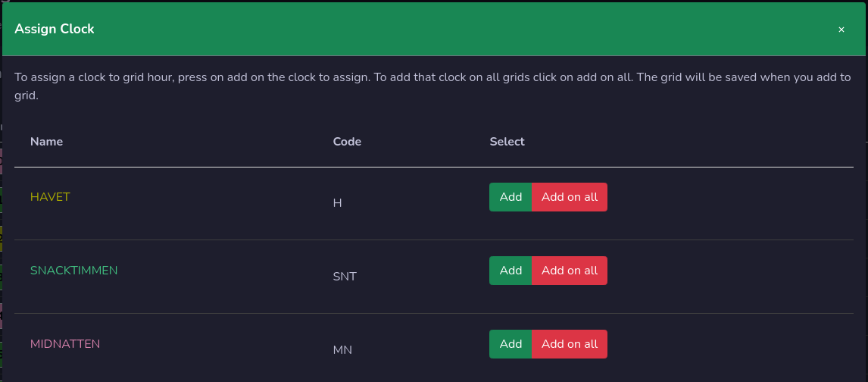Click the Name column header
This screenshot has height=382, width=868.
coord(46,142)
